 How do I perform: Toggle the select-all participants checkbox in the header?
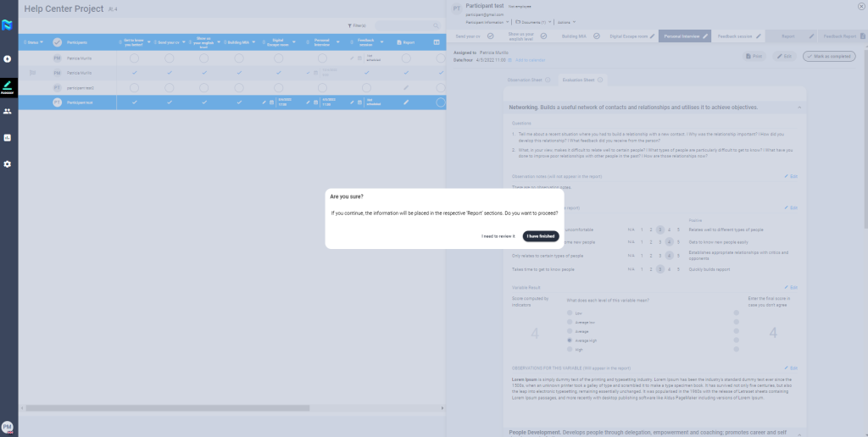pyautogui.click(x=57, y=41)
